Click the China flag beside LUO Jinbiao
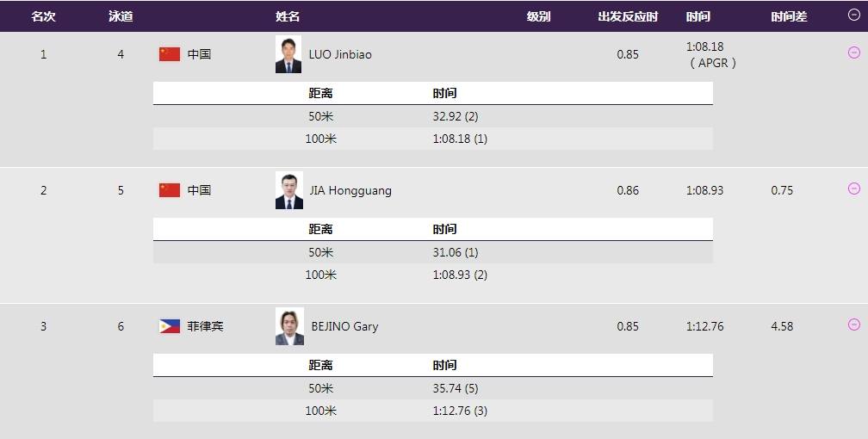Screen dimensions: 868x439 (170, 54)
